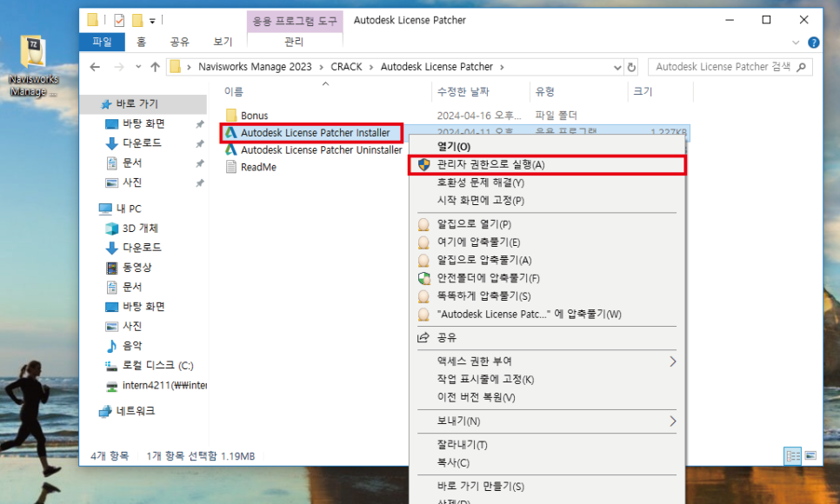
Task: Open Quick Access Toolbar customize dropdown
Action: pos(152,21)
